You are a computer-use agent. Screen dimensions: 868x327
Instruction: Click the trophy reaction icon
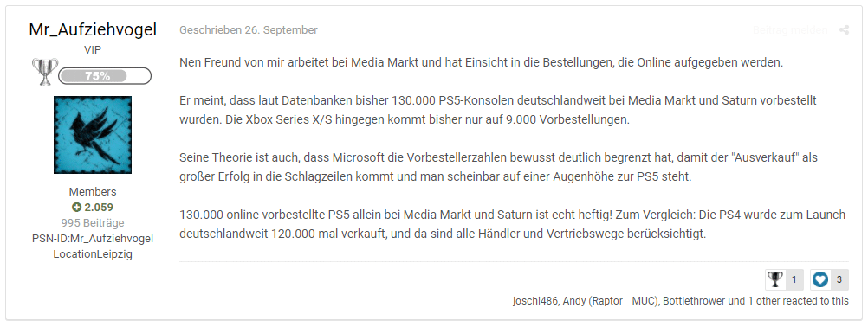point(775,280)
